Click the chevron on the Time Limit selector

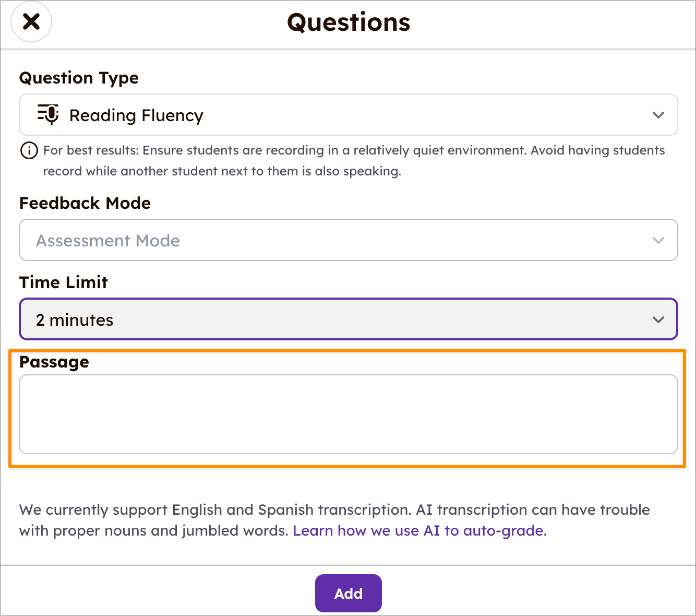click(658, 319)
